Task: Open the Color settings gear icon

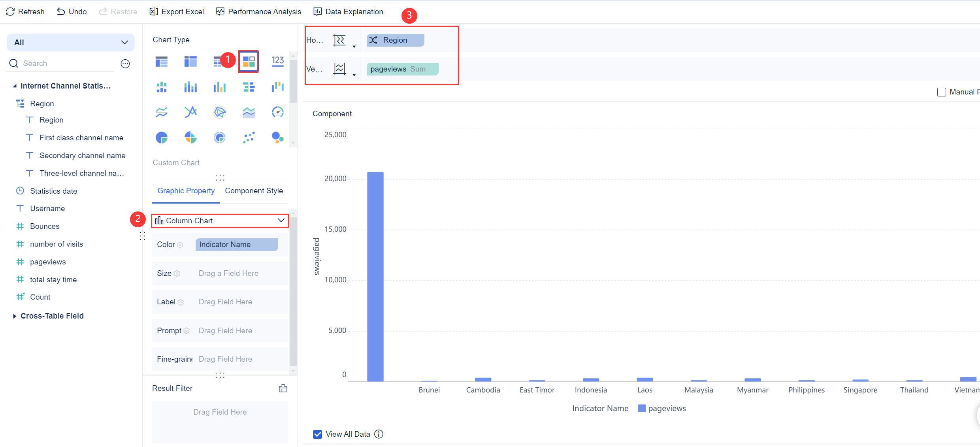Action: [181, 245]
